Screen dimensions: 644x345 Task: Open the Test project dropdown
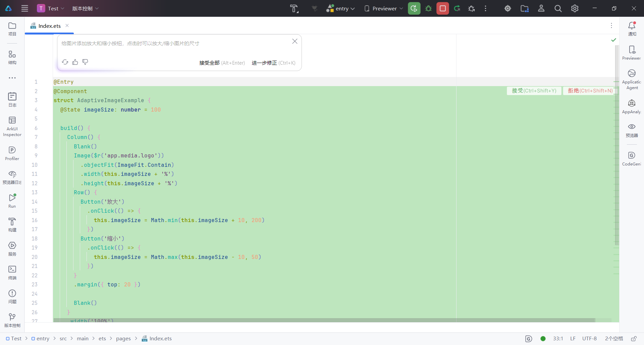click(51, 8)
